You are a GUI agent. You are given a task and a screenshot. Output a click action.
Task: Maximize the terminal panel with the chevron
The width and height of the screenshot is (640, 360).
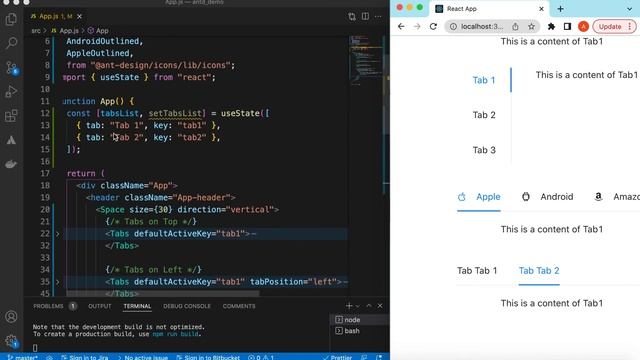pyautogui.click(x=369, y=306)
